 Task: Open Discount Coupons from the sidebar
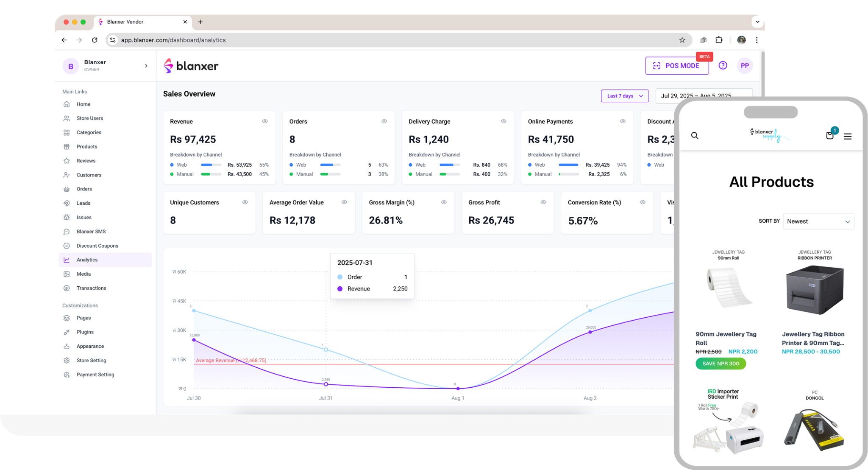pyautogui.click(x=97, y=245)
